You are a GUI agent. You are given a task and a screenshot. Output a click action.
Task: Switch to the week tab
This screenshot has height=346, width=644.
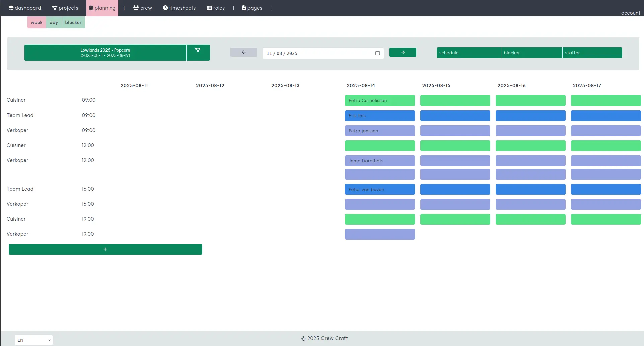pyautogui.click(x=37, y=22)
